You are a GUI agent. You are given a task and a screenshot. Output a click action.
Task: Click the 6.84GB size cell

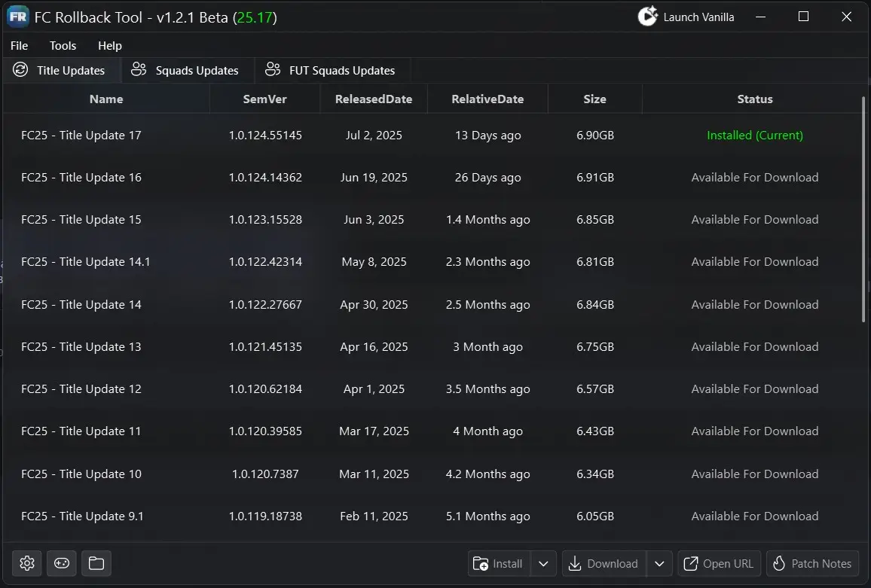595,304
